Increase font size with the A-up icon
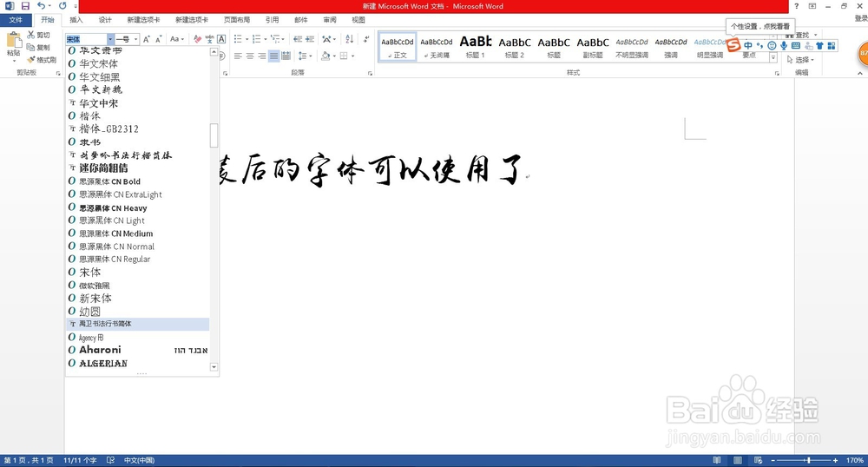The height and width of the screenshot is (467, 868). [146, 39]
